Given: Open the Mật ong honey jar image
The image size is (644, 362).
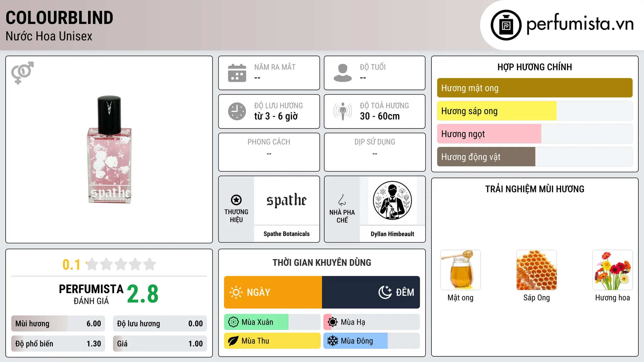Looking at the screenshot, I should [x=460, y=270].
